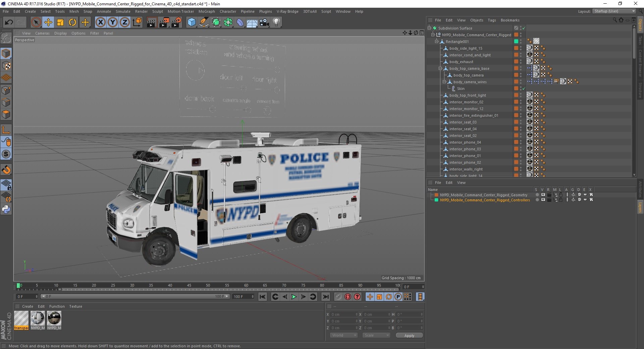644x349 pixels.
Task: Collapse Subdivision Surface tree node
Action: pyautogui.click(x=429, y=28)
